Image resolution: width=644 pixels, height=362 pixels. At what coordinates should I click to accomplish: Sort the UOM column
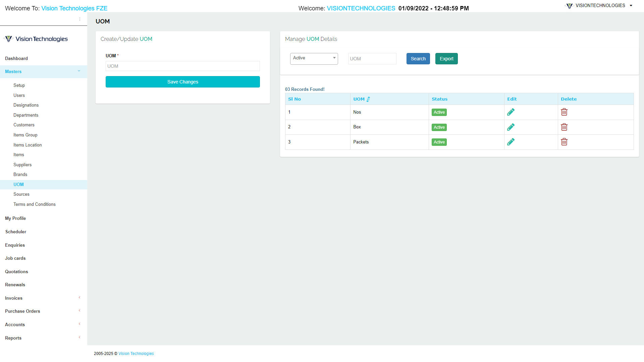click(x=368, y=99)
